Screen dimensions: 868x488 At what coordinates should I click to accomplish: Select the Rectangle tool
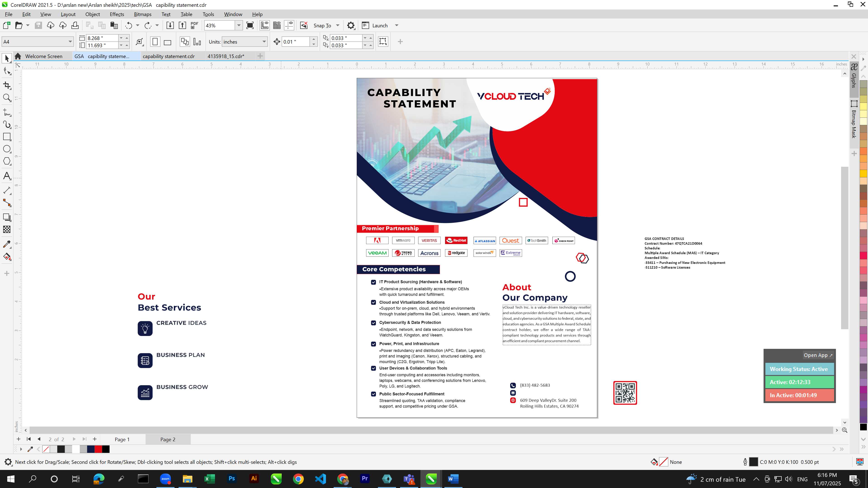pos(7,136)
